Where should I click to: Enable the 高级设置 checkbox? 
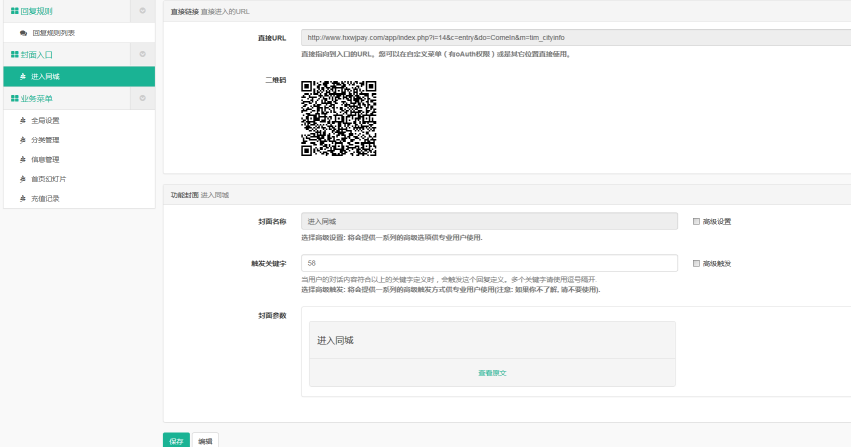(696, 221)
